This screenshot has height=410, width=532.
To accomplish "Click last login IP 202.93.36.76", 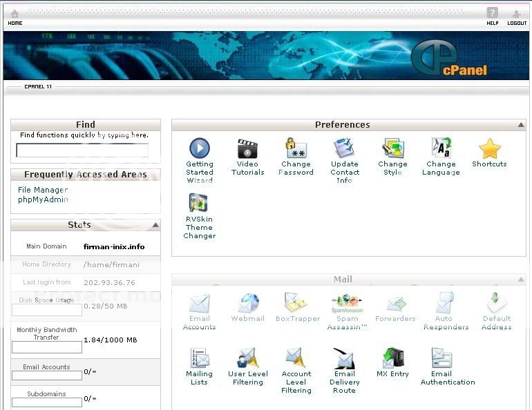I will (x=109, y=282).
